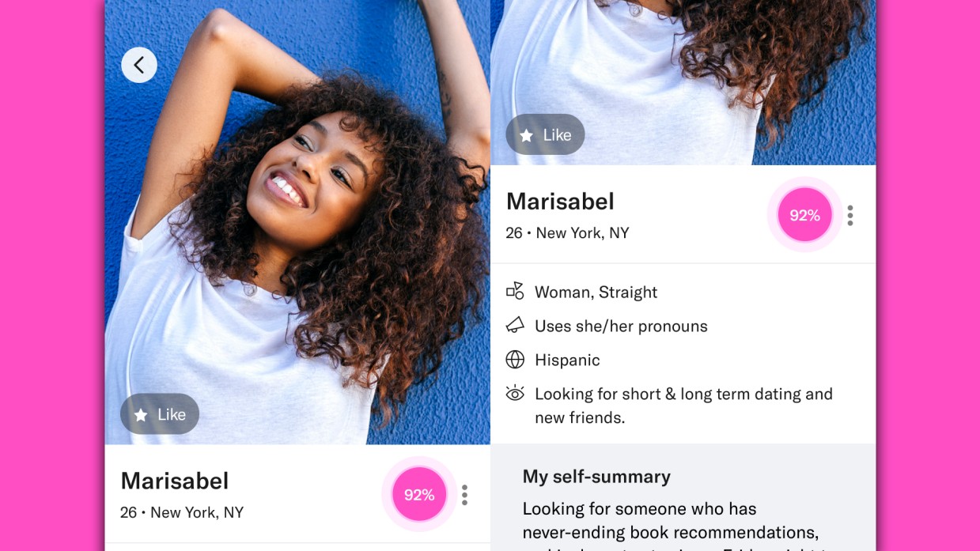Screen dimensions: 980x551
Task: Open the 'My self-summary' section heading
Action: (x=596, y=476)
